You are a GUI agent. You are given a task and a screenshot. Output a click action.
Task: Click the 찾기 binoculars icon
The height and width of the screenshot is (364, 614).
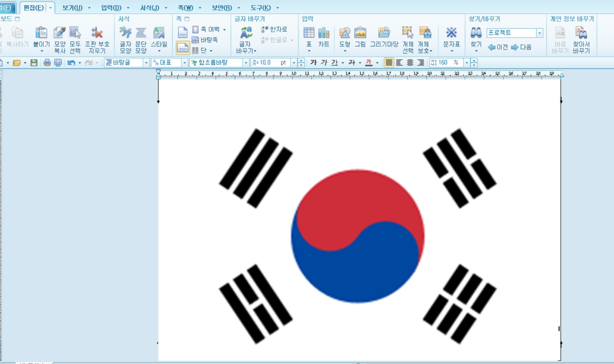coord(476,33)
